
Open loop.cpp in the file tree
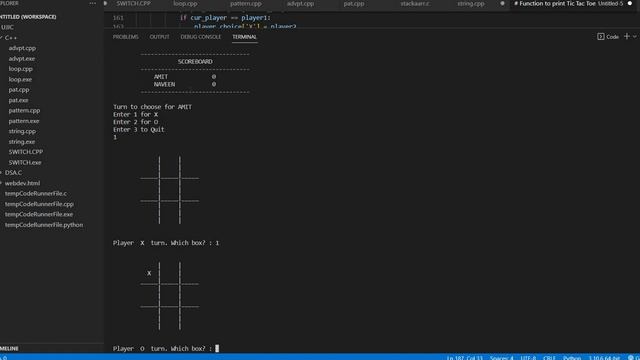(x=20, y=69)
